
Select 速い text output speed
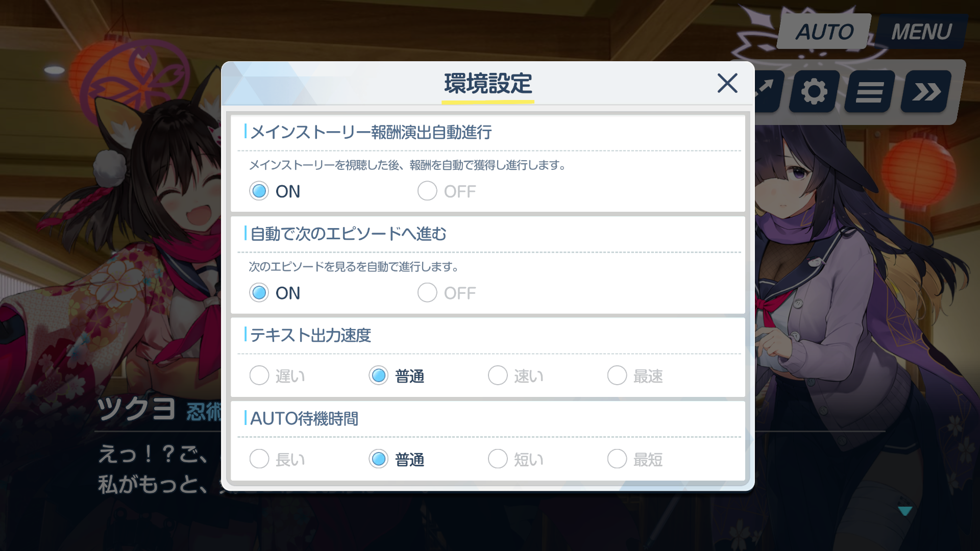point(516,376)
